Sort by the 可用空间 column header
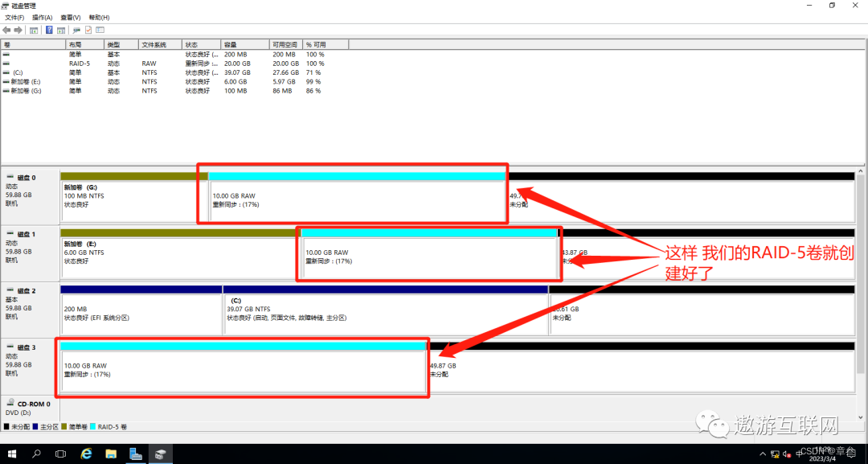This screenshot has height=464, width=868. (x=285, y=44)
